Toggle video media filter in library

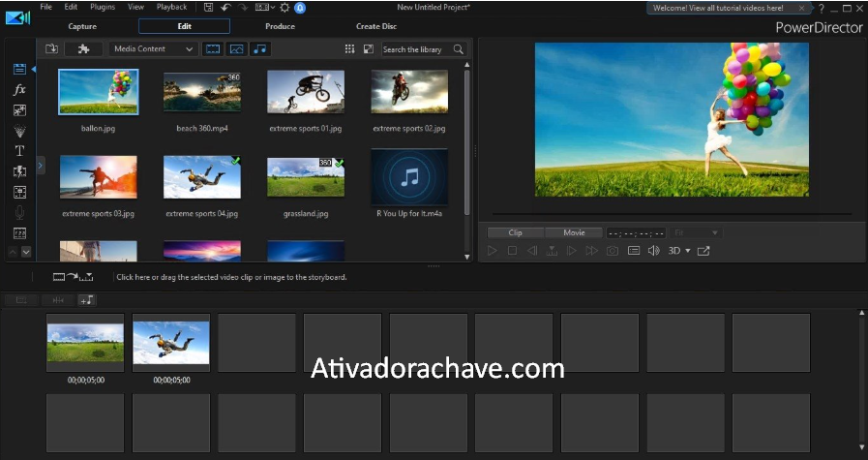pos(213,48)
